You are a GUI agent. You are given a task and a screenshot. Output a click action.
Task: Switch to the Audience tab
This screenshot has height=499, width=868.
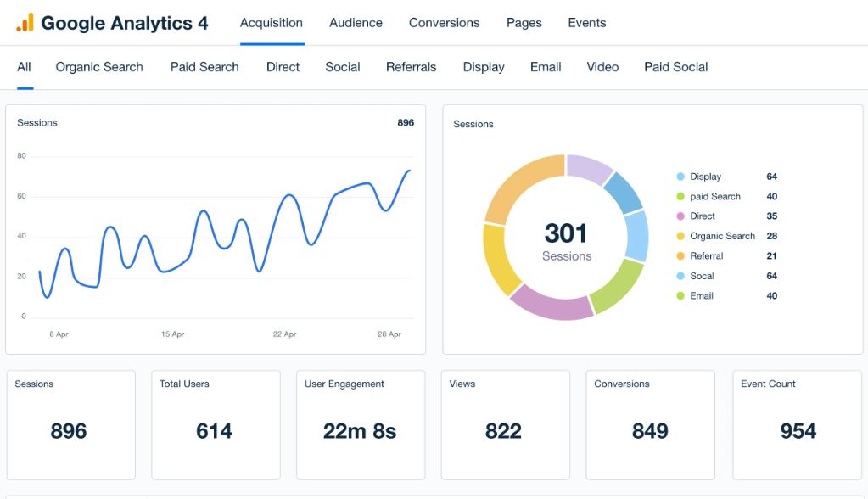pyautogui.click(x=356, y=23)
